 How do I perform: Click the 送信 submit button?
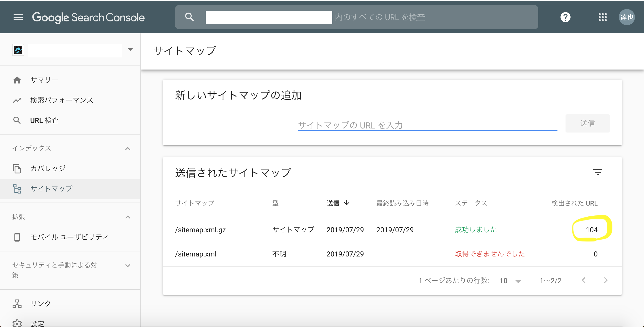(587, 123)
